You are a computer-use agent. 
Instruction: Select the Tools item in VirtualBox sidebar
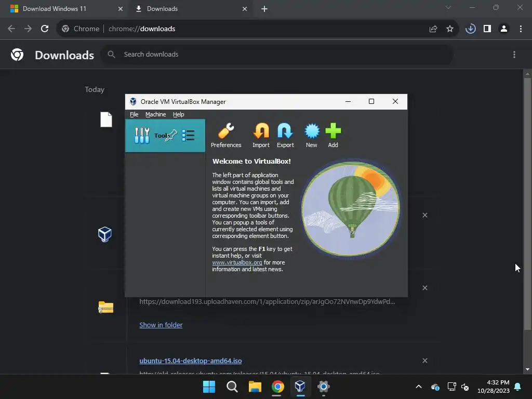(165, 136)
